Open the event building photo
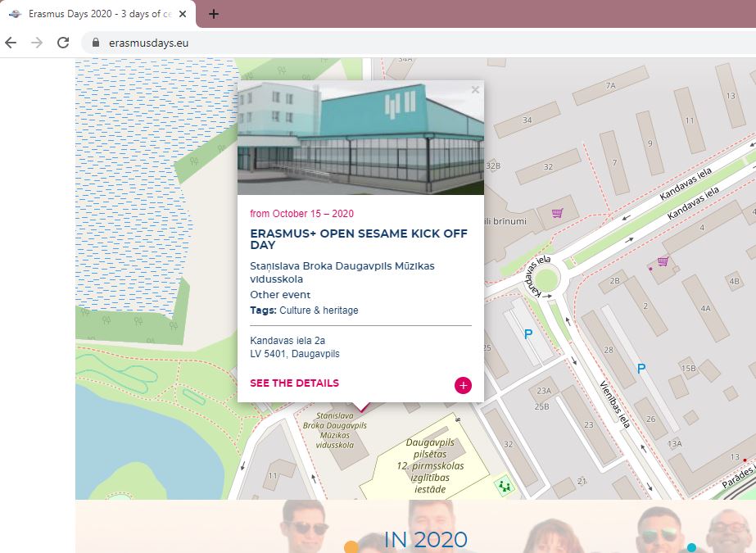The image size is (756, 553). coord(360,138)
